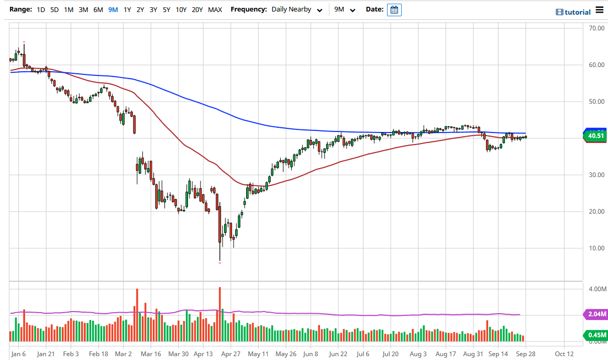
Task: Select the 10Y range
Action: click(x=181, y=9)
